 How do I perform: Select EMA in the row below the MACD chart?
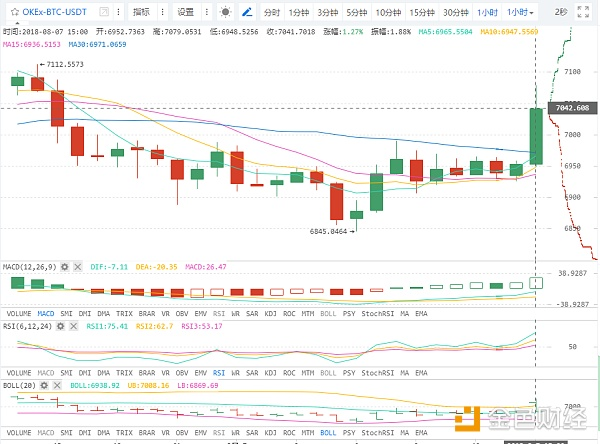pos(421,313)
